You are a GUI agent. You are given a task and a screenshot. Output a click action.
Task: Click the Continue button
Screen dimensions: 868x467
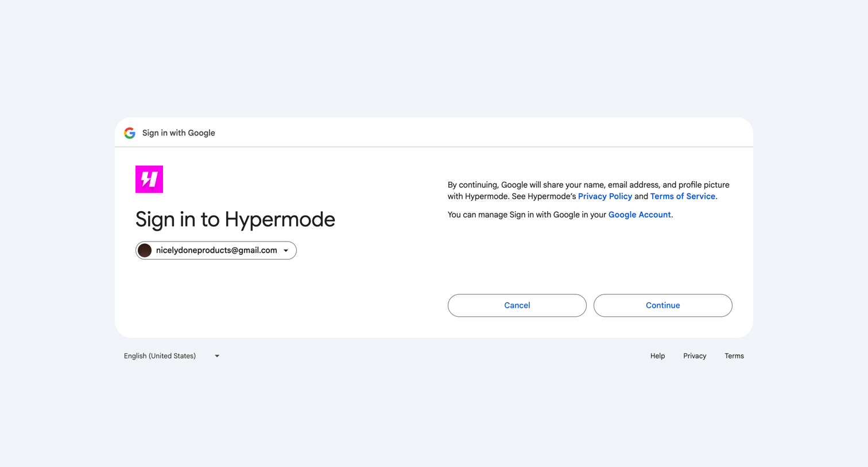pos(663,305)
